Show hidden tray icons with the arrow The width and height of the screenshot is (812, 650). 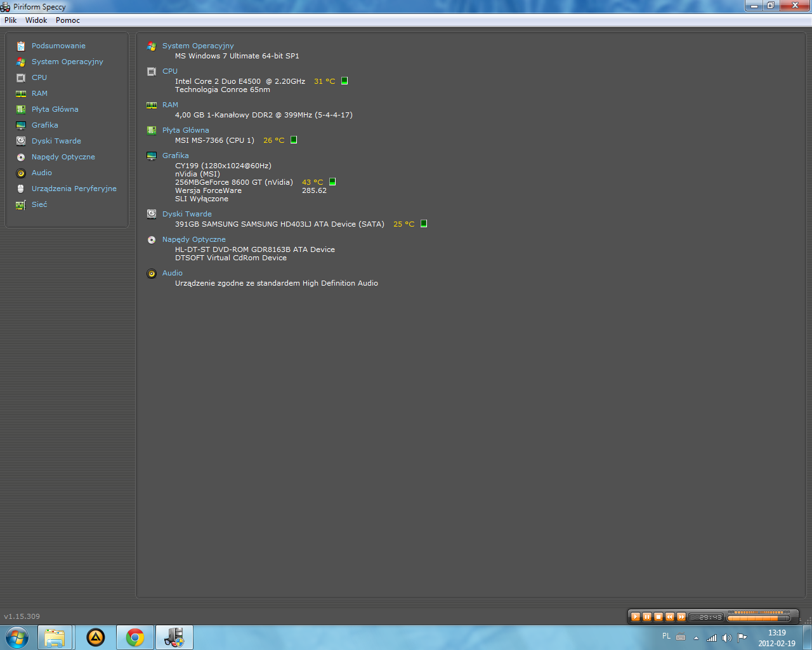pos(696,638)
